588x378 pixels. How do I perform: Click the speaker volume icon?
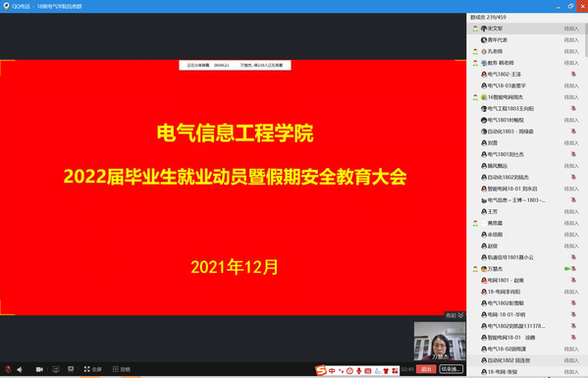pos(20,369)
